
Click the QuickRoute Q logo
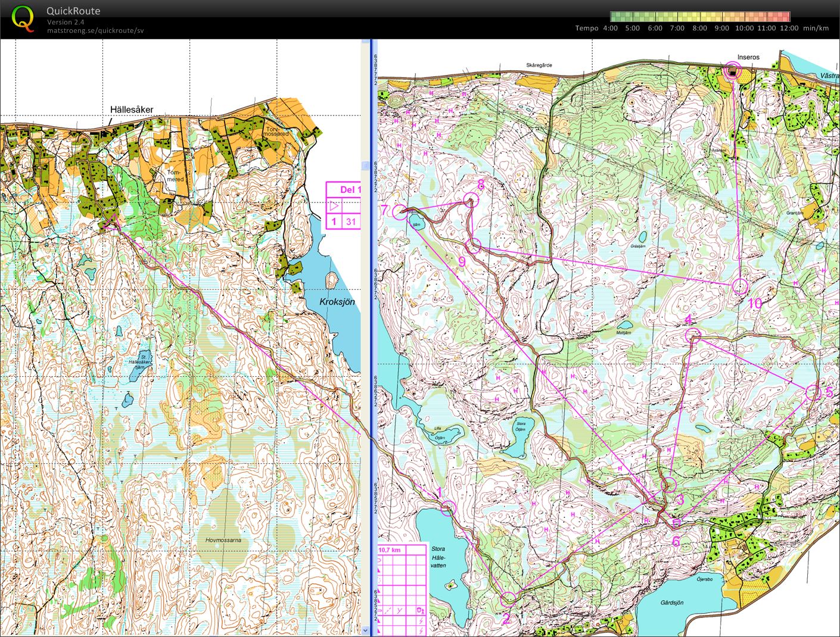click(23, 18)
